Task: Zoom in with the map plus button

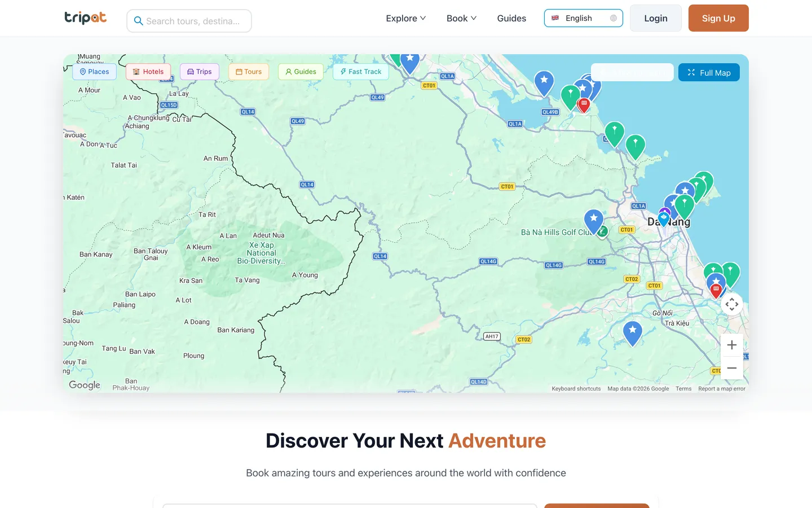Action: coord(732,345)
